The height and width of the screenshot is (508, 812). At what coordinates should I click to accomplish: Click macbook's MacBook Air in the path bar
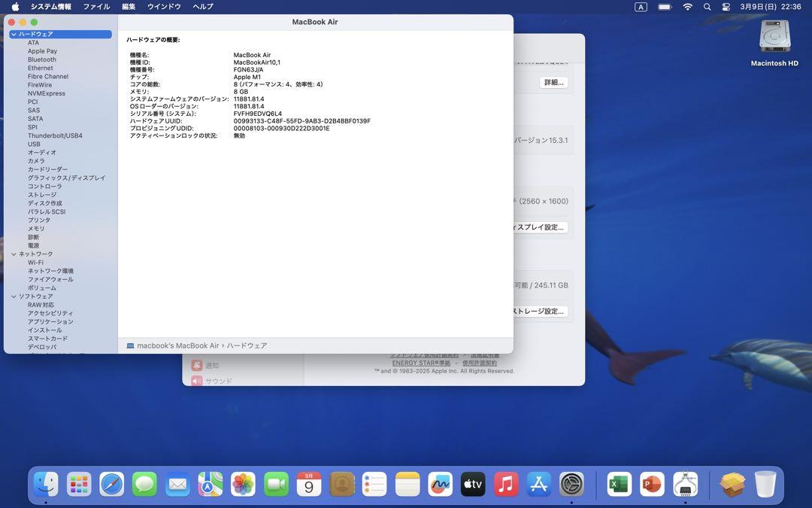point(178,345)
